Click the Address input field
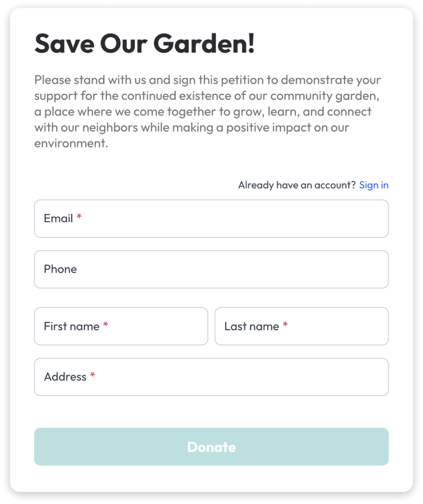The width and height of the screenshot is (423, 504). pyautogui.click(x=211, y=377)
